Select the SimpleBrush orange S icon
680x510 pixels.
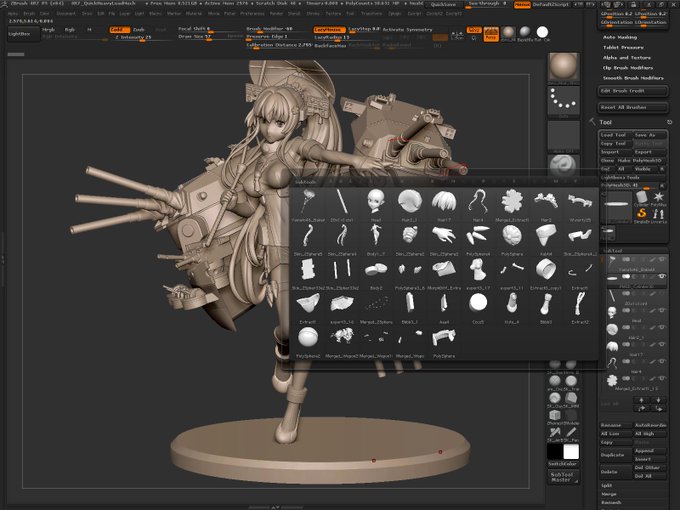[641, 214]
